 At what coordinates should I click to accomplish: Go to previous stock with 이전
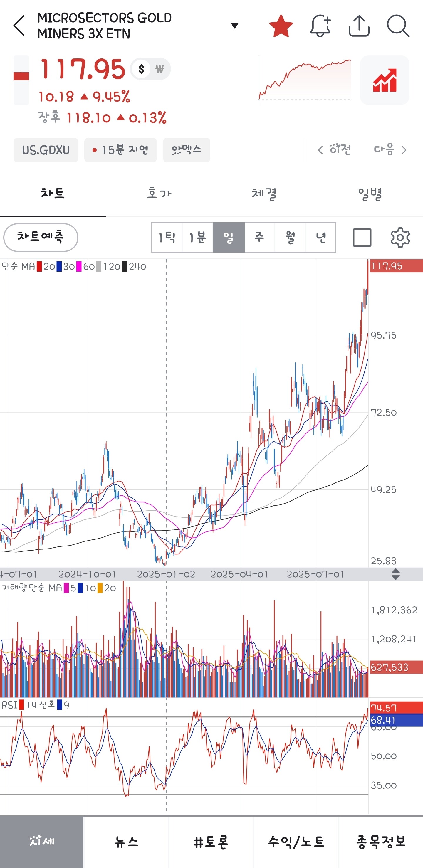[x=334, y=149]
